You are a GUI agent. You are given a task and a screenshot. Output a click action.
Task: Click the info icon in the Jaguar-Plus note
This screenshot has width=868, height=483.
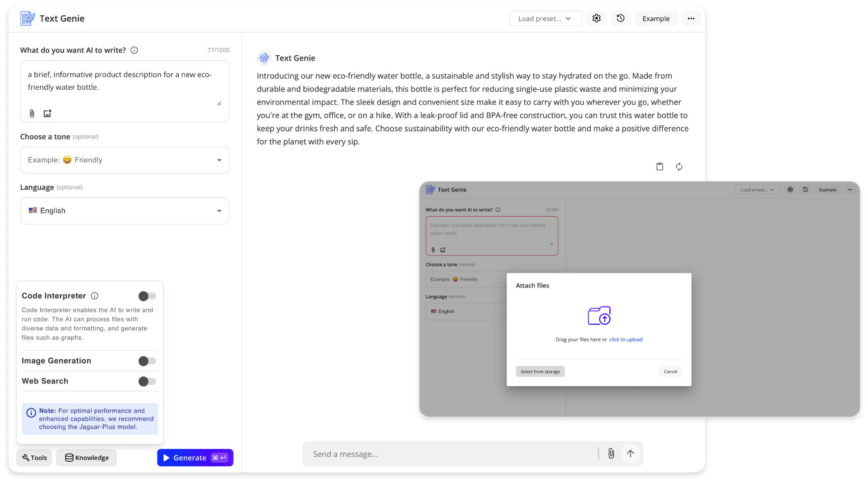tap(31, 413)
